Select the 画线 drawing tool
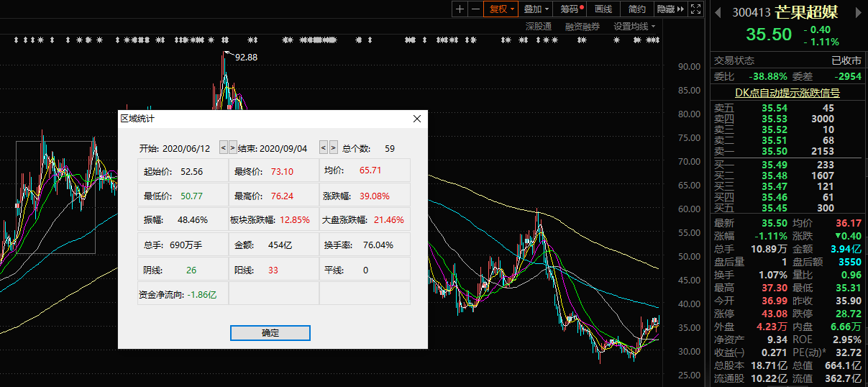This screenshot has height=387, width=868. [603, 9]
